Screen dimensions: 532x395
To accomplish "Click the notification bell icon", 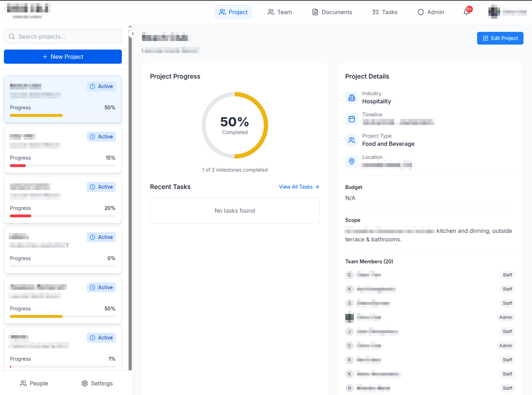I will click(466, 12).
